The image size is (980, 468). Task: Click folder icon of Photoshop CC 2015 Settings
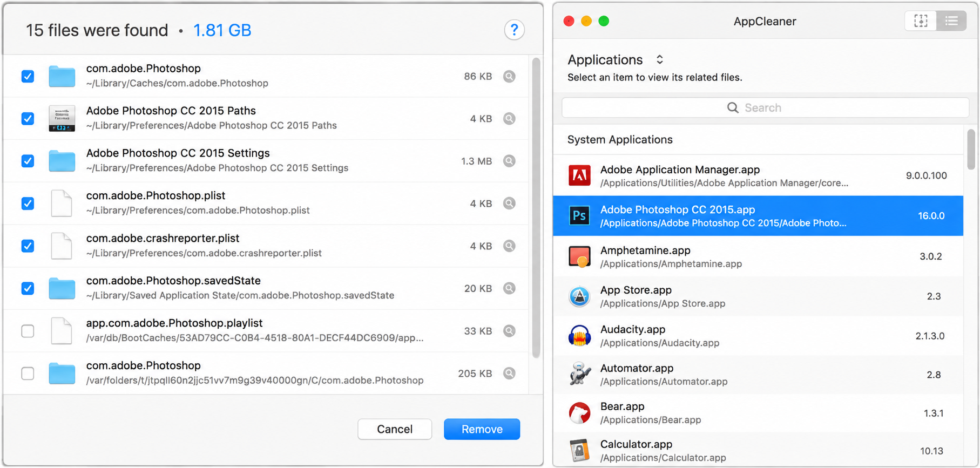(x=62, y=161)
